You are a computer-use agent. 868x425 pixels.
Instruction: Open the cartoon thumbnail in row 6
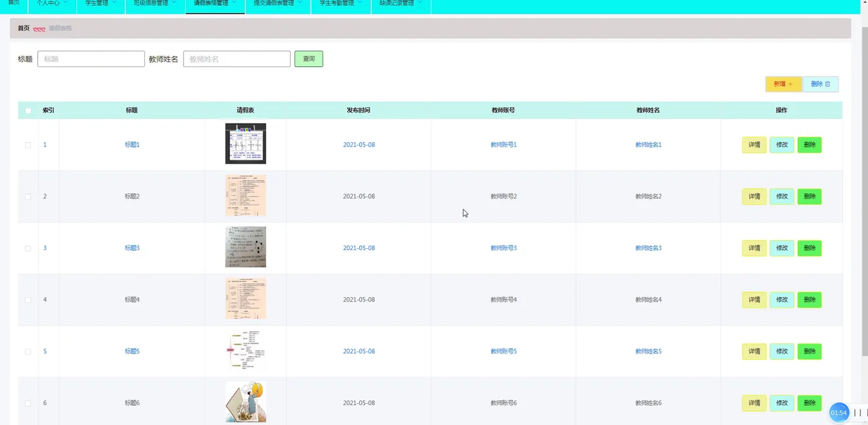pyautogui.click(x=246, y=402)
